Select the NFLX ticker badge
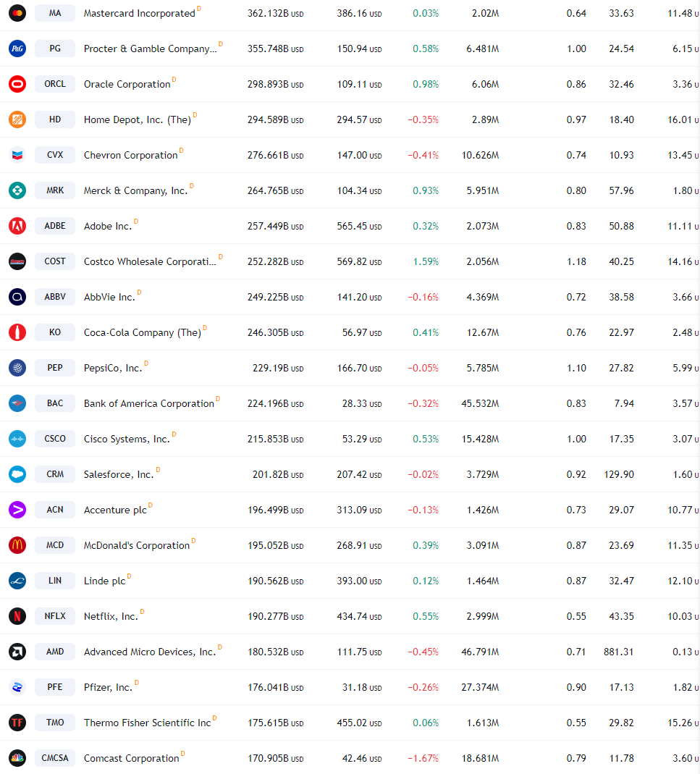 coord(55,616)
